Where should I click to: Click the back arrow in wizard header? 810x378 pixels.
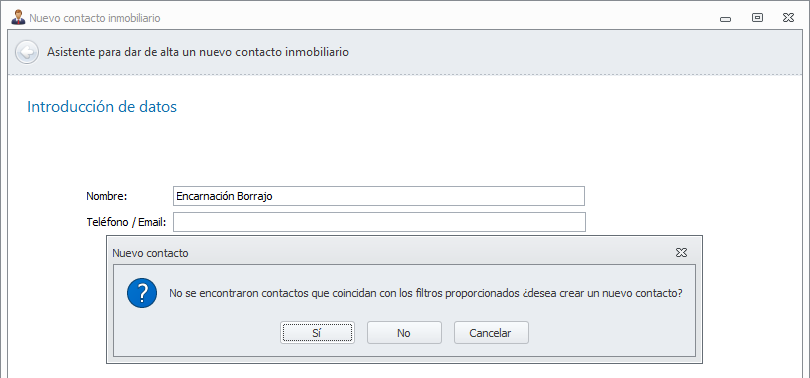pyautogui.click(x=27, y=52)
